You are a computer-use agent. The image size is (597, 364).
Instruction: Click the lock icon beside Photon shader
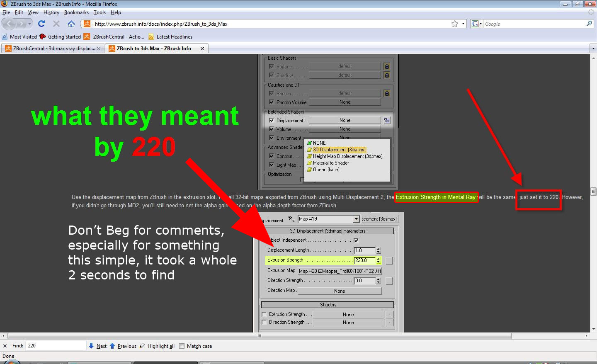pos(387,93)
